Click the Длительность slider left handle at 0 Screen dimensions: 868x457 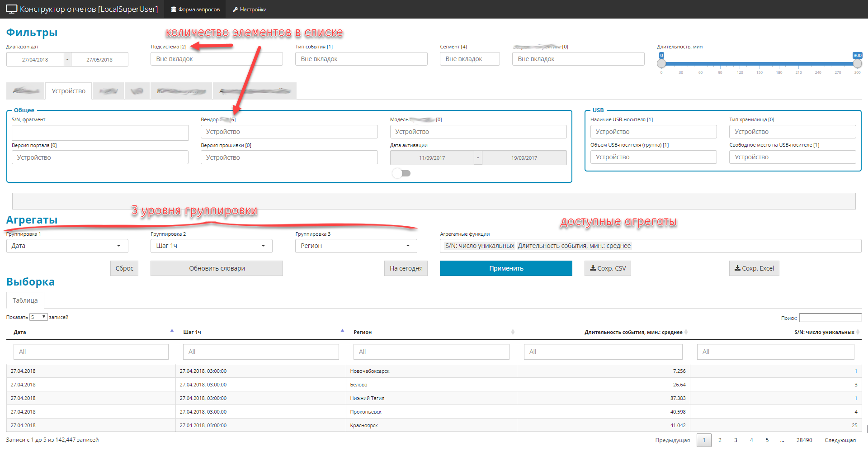[x=661, y=63]
